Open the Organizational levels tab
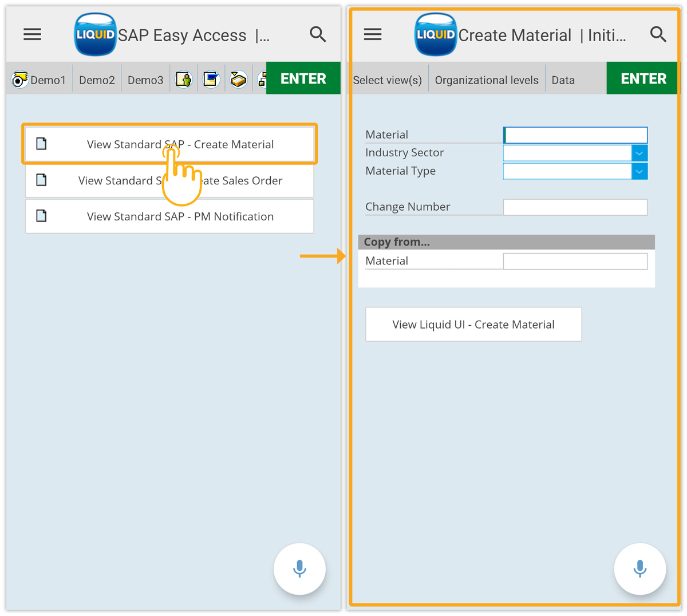 [x=487, y=80]
